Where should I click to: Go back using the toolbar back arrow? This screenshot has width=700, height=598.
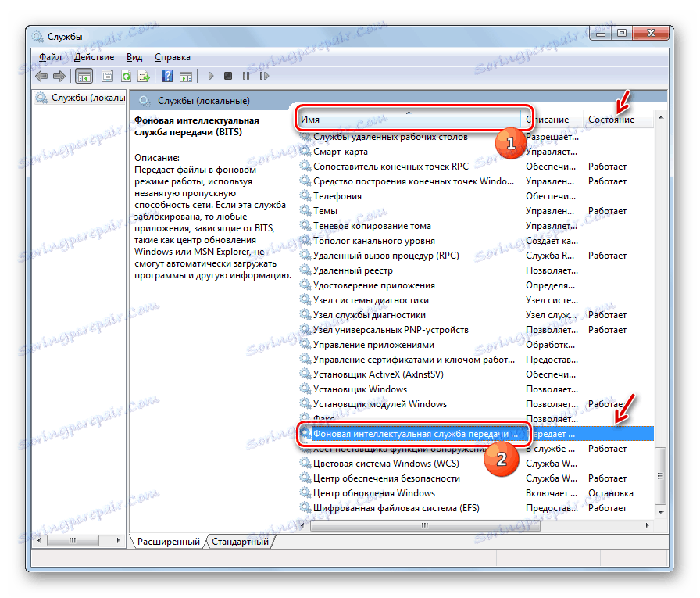41,77
